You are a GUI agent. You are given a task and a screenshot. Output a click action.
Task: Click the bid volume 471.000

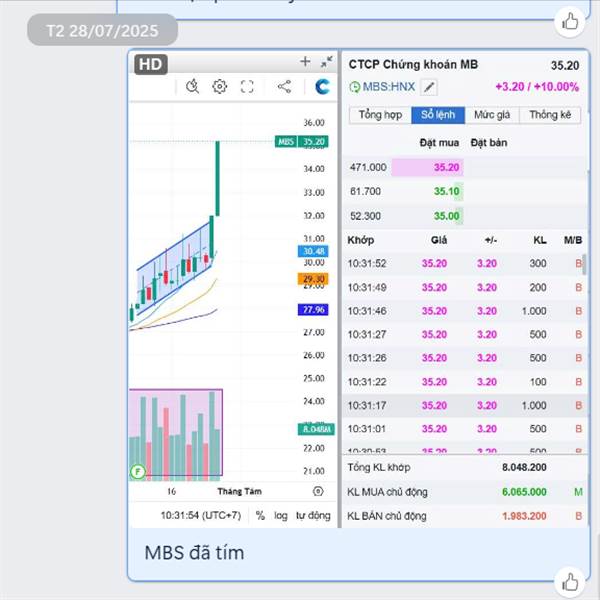point(368,167)
